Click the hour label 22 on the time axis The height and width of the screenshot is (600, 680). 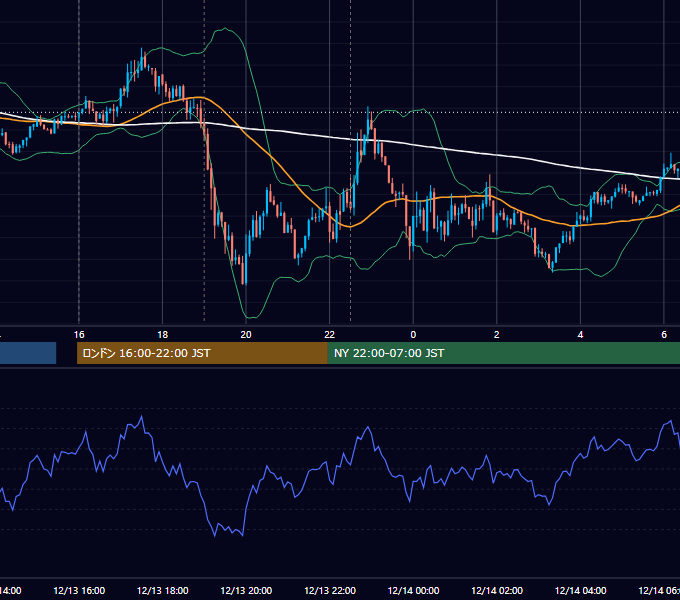330,335
